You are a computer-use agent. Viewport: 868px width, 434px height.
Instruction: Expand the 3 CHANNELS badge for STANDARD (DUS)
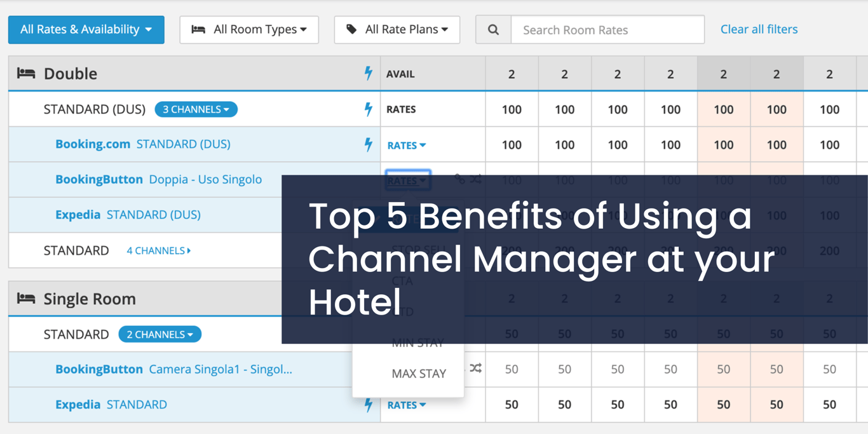point(196,109)
